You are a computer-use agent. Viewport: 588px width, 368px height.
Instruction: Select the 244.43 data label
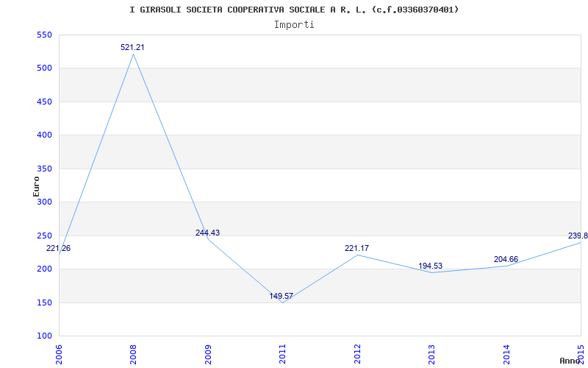tap(208, 233)
